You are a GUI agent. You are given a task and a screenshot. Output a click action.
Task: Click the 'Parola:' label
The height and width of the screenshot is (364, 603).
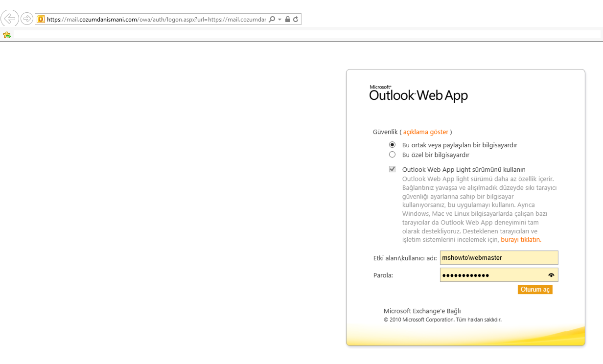383,275
